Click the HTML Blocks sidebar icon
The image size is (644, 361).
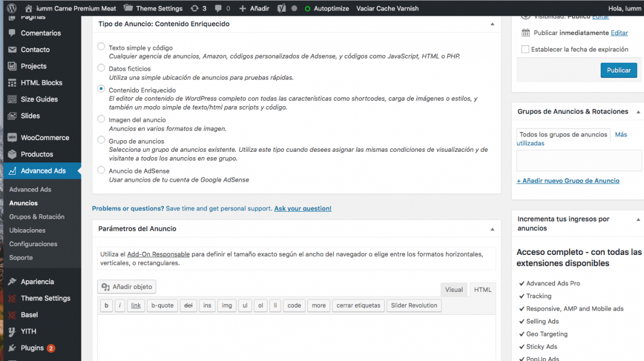(x=12, y=83)
